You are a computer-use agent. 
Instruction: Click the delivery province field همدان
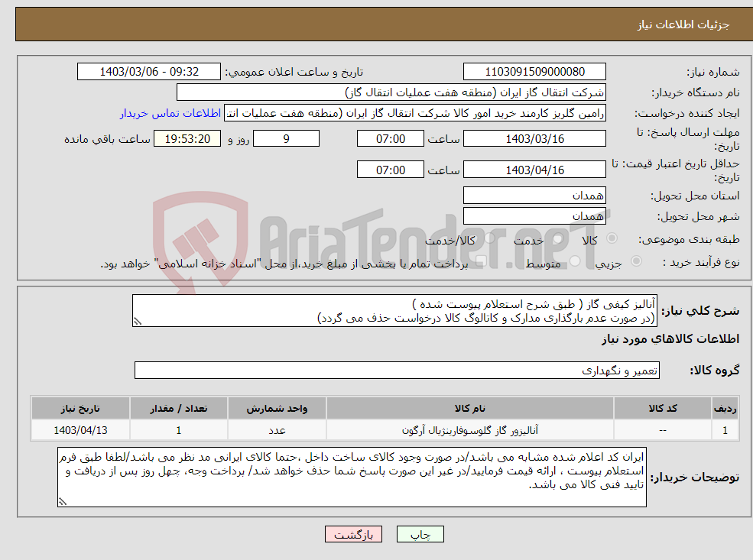tap(534, 196)
